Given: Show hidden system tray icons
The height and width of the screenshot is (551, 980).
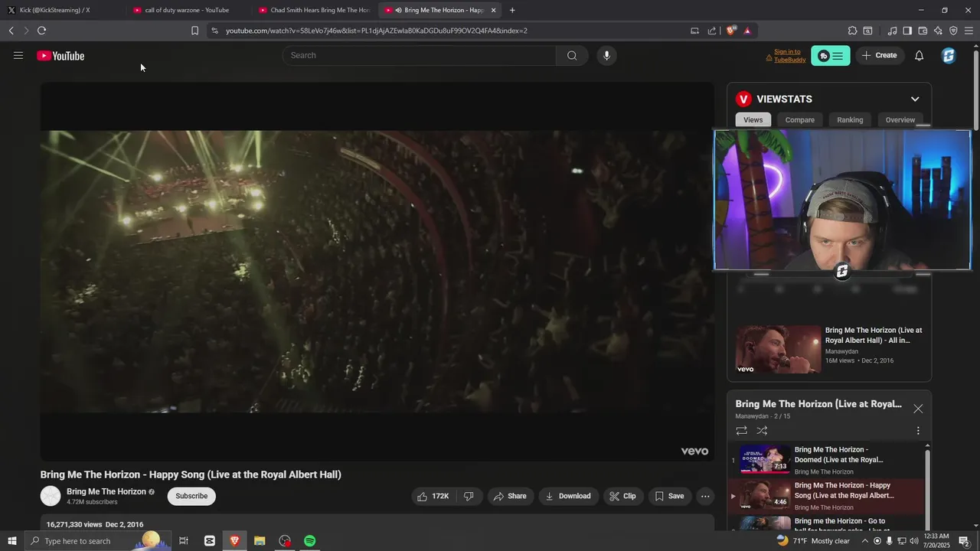Looking at the screenshot, I should click(865, 541).
